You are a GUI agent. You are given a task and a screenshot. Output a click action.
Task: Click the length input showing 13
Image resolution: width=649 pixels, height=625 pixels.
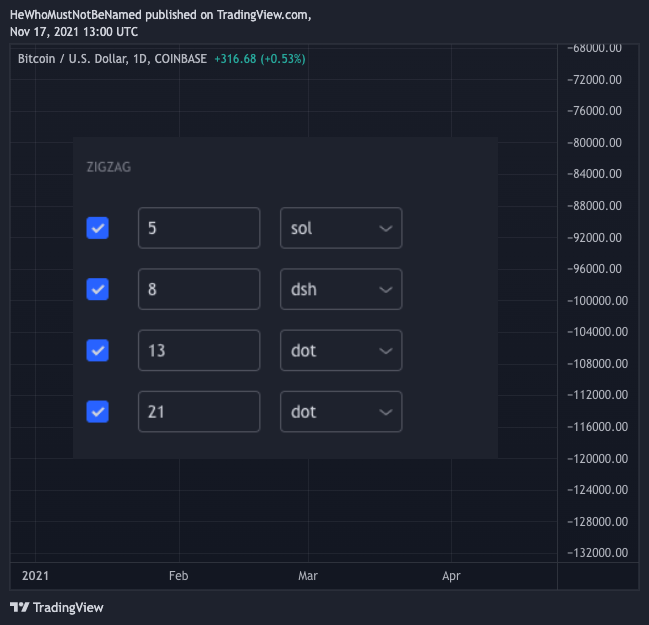tap(199, 350)
